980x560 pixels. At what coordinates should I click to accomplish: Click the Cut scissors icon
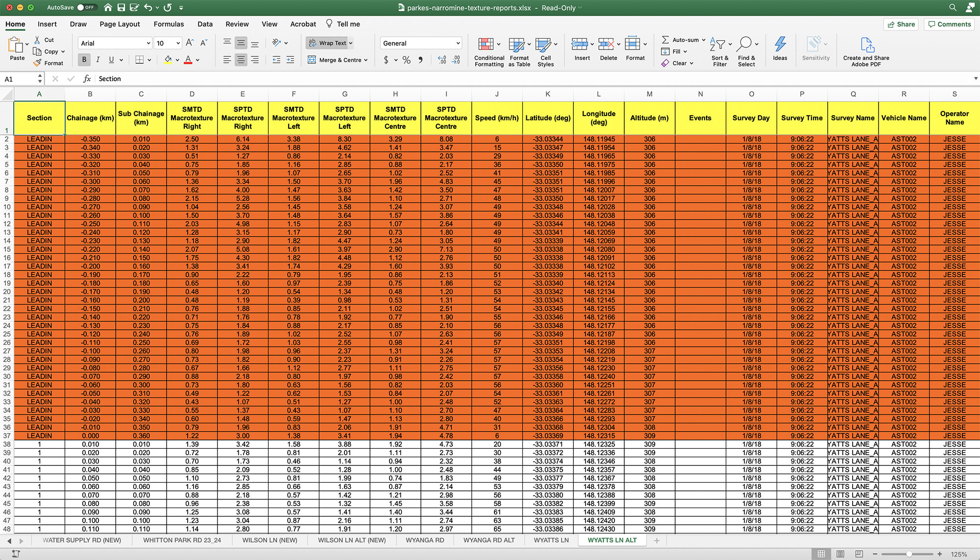click(x=37, y=40)
